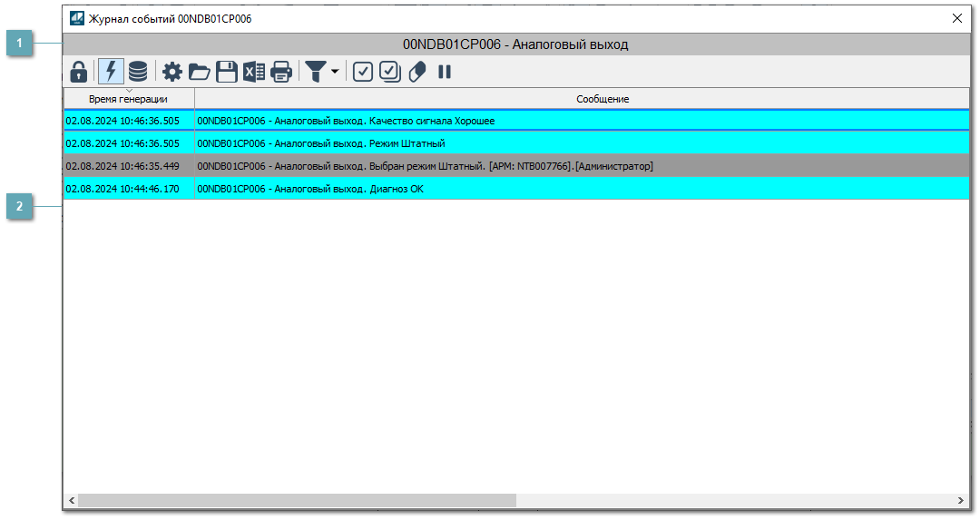980x520 pixels.
Task: Click the single checkmark acknowledge icon
Action: 363,72
